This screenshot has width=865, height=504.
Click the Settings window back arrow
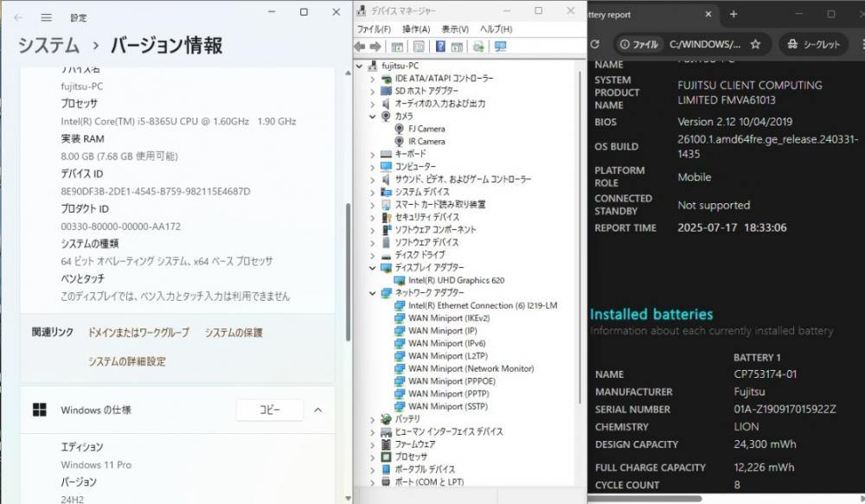pos(18,17)
